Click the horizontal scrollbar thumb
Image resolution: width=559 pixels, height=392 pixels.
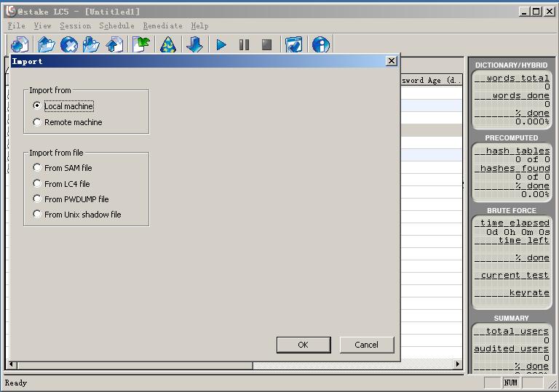(x=135, y=365)
